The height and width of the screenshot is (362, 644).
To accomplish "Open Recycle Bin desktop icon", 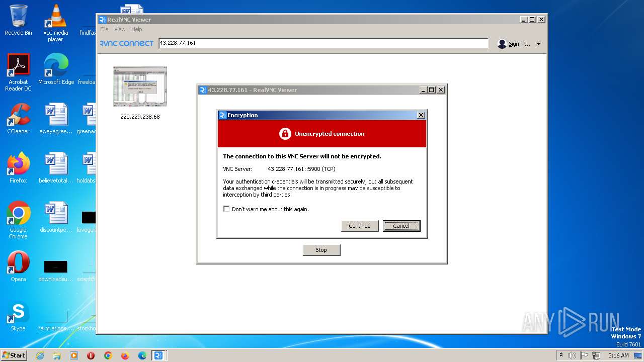I will [18, 20].
